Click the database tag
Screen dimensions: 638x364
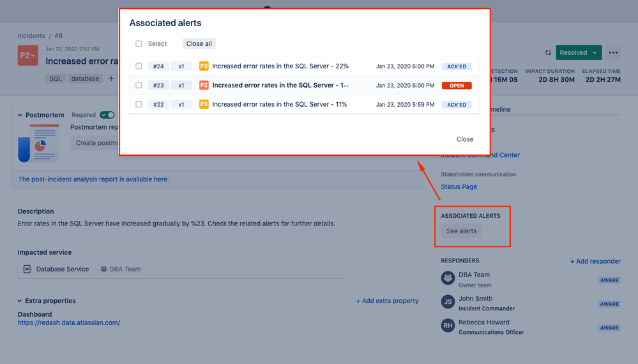tap(85, 79)
